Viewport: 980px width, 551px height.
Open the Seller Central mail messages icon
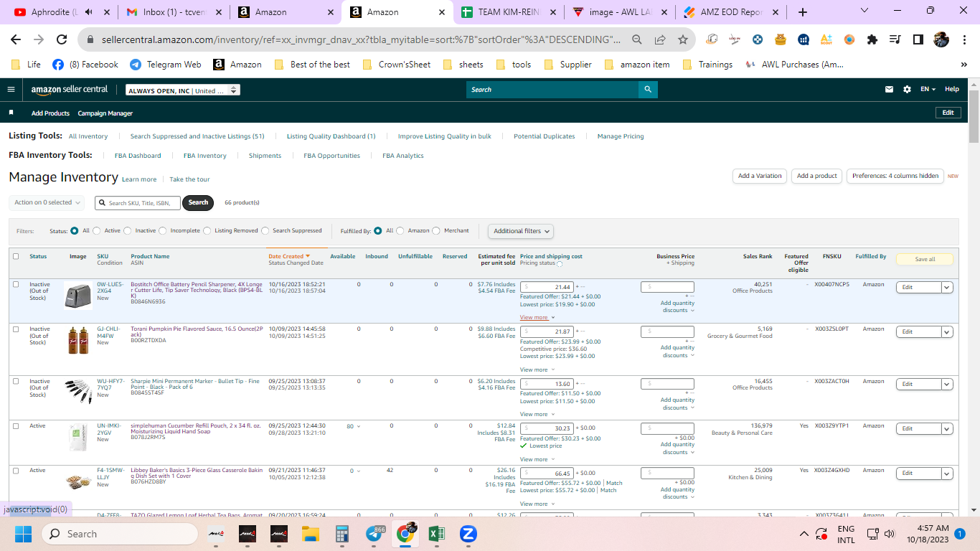point(890,90)
